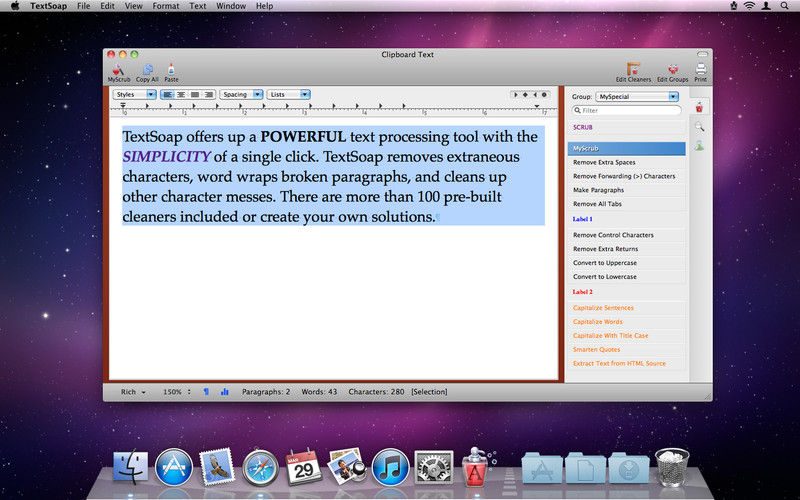This screenshot has width=800, height=500.
Task: Open the Spacing dropdown
Action: pos(241,94)
